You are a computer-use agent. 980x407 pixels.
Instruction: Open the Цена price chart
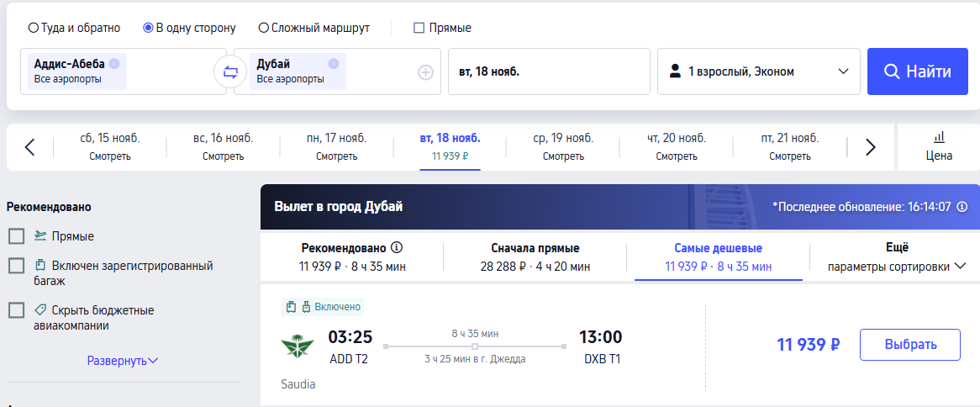[x=939, y=147]
